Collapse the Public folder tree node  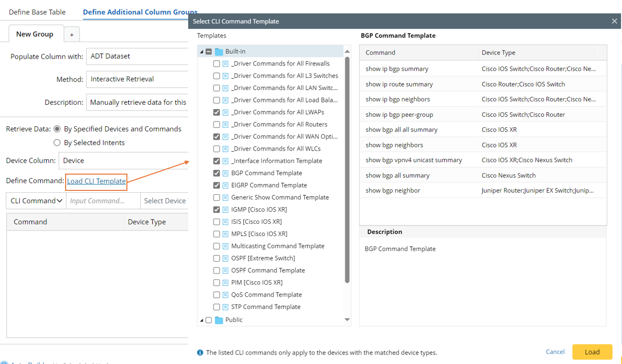pos(202,320)
